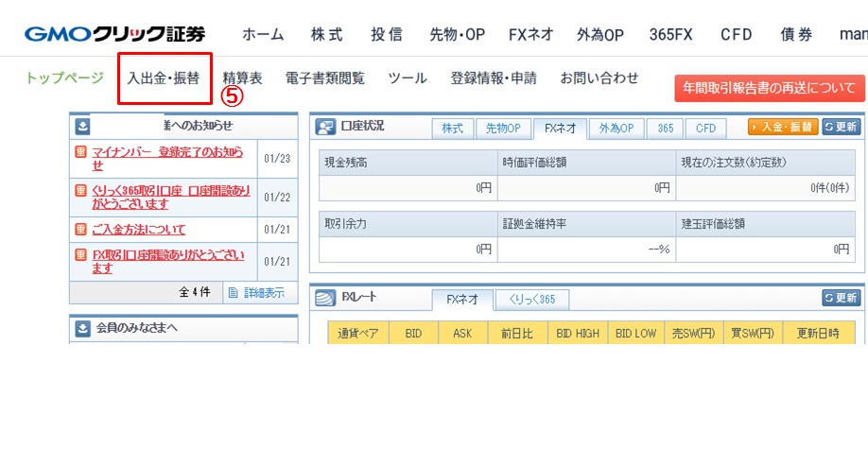Click the 重 icon beside くりっく365 notice
Viewport: 868px width, 449px height.
pyautogui.click(x=80, y=191)
